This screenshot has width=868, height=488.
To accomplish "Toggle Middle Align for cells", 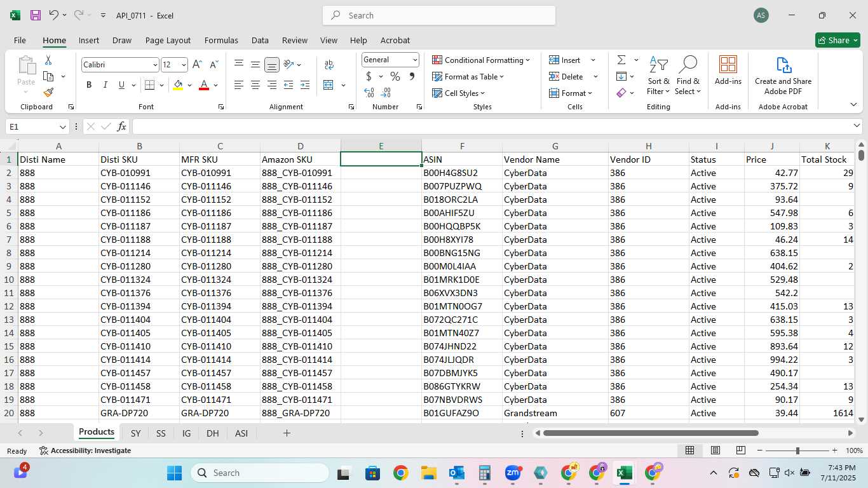I will click(255, 64).
